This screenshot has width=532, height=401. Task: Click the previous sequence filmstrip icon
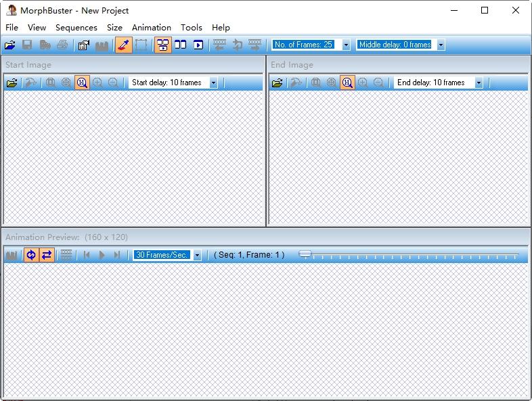click(x=219, y=45)
